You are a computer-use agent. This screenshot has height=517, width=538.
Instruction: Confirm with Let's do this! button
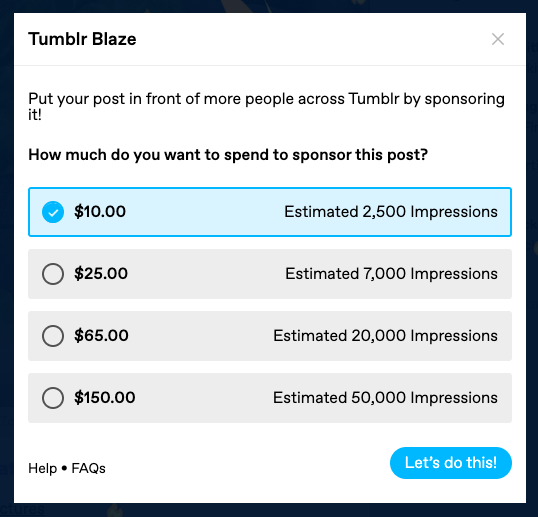point(451,463)
